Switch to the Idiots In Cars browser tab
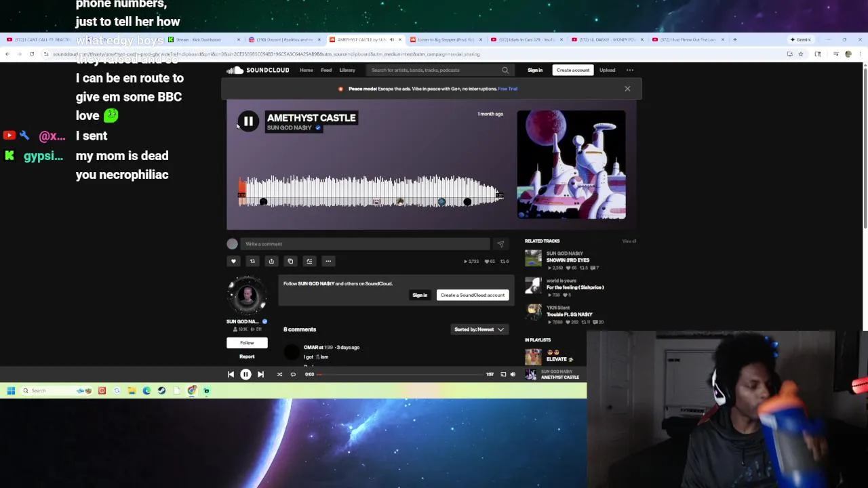This screenshot has width=868, height=488. tap(525, 39)
